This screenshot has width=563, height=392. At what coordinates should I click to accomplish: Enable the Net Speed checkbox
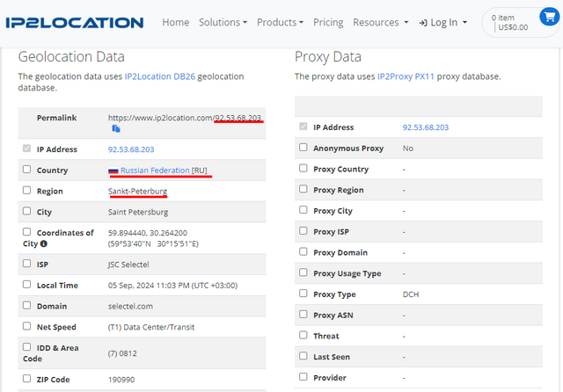[27, 326]
